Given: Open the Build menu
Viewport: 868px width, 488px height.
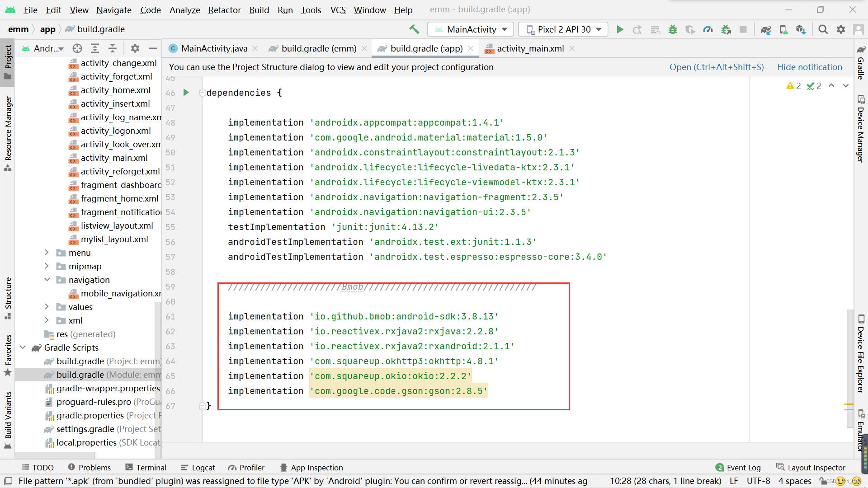Looking at the screenshot, I should 259,10.
